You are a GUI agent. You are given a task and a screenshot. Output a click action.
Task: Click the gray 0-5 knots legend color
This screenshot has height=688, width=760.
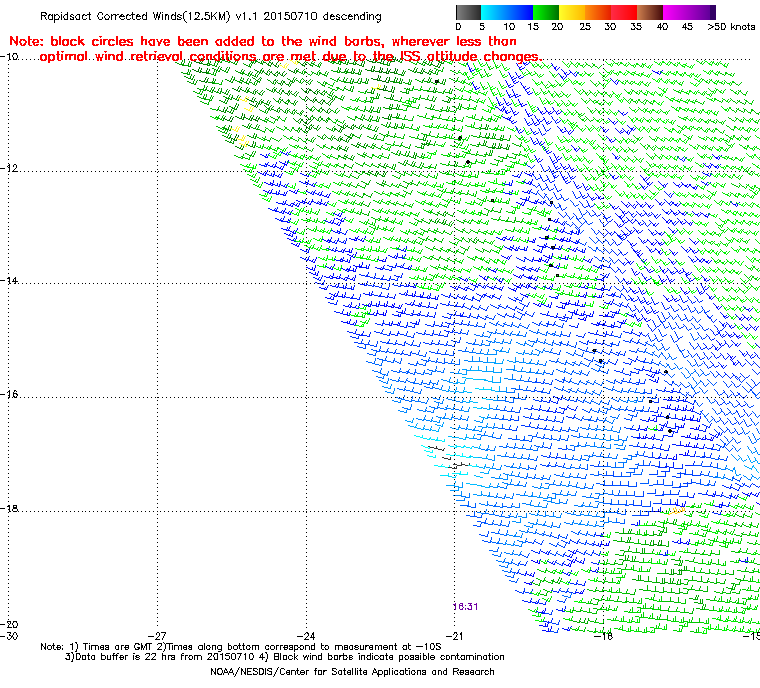468,13
